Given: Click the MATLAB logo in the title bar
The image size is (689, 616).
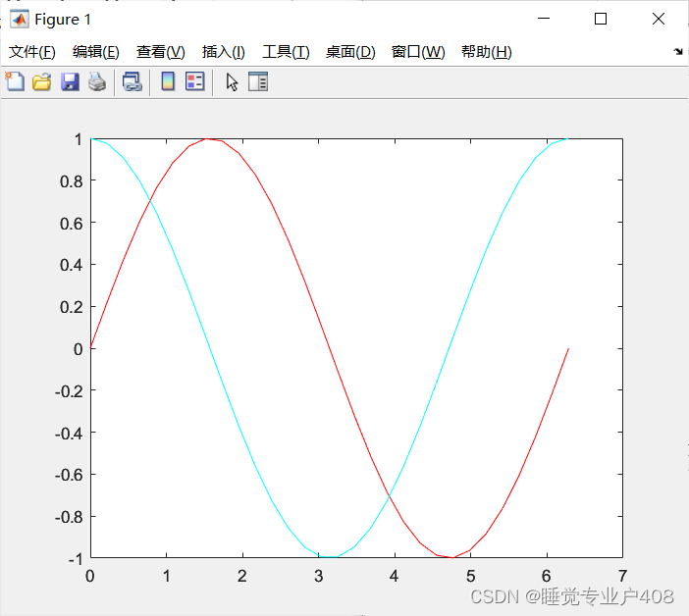Looking at the screenshot, I should coord(20,20).
